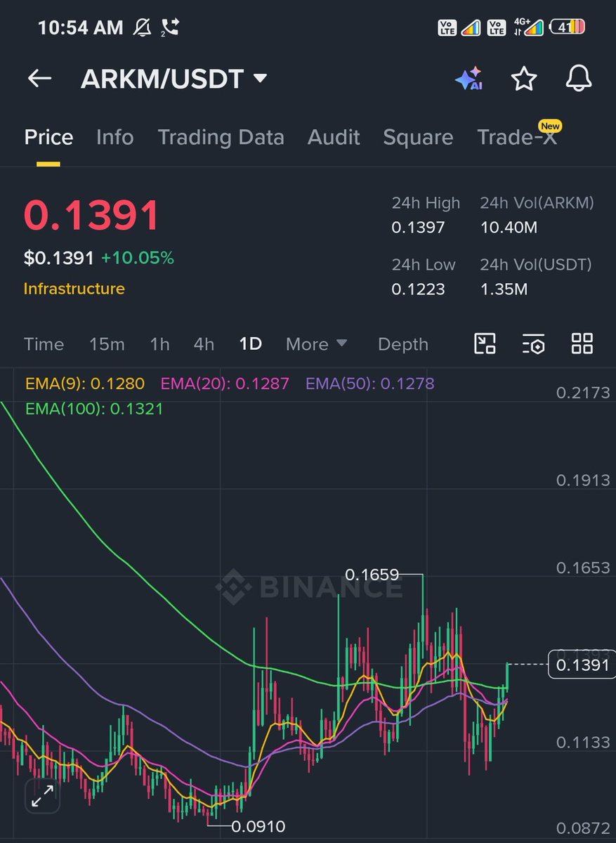
Task: Select the 15m chart interval
Action: (x=107, y=344)
